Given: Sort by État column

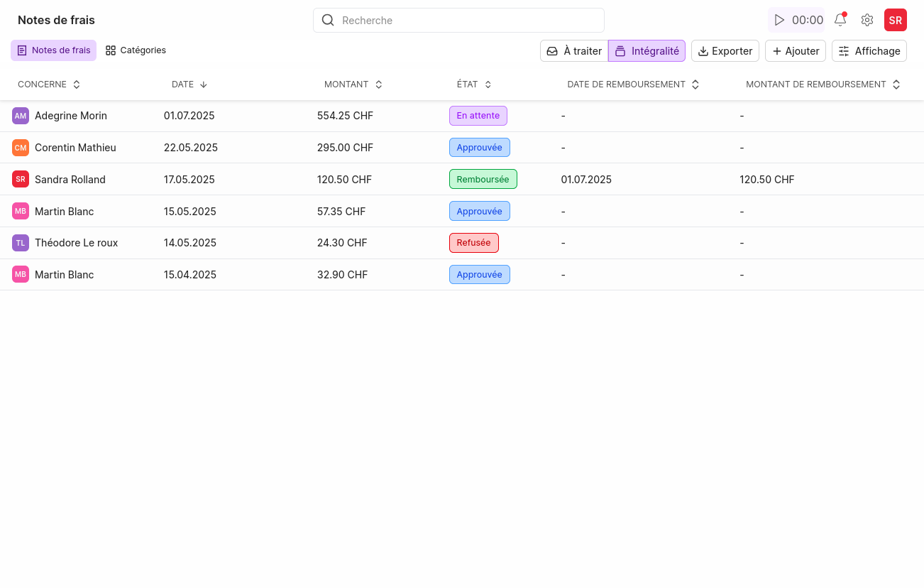Looking at the screenshot, I should click(488, 85).
